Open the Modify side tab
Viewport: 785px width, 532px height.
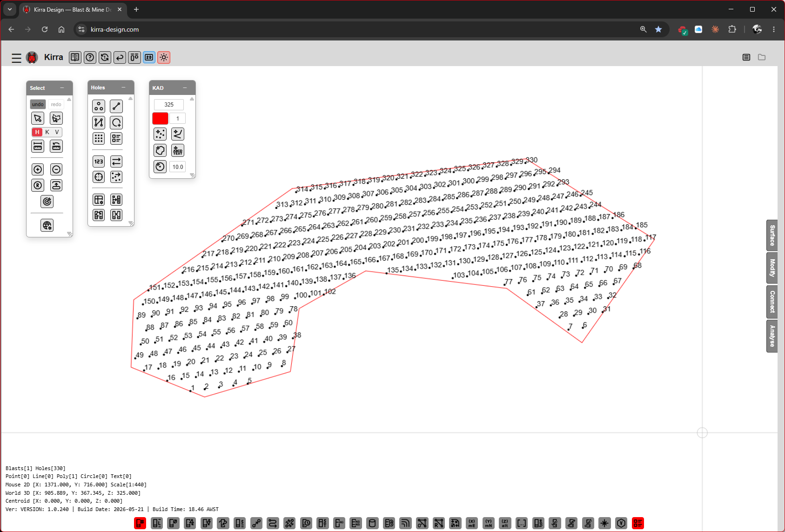point(772,268)
